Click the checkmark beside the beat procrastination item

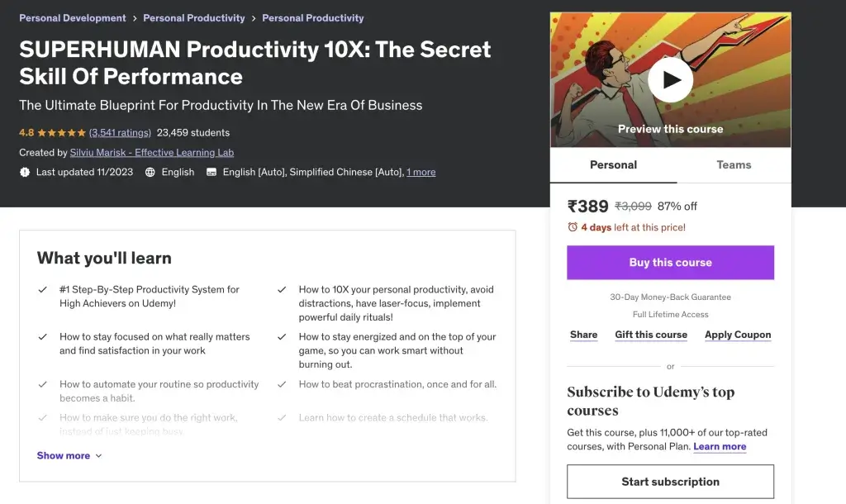(282, 384)
